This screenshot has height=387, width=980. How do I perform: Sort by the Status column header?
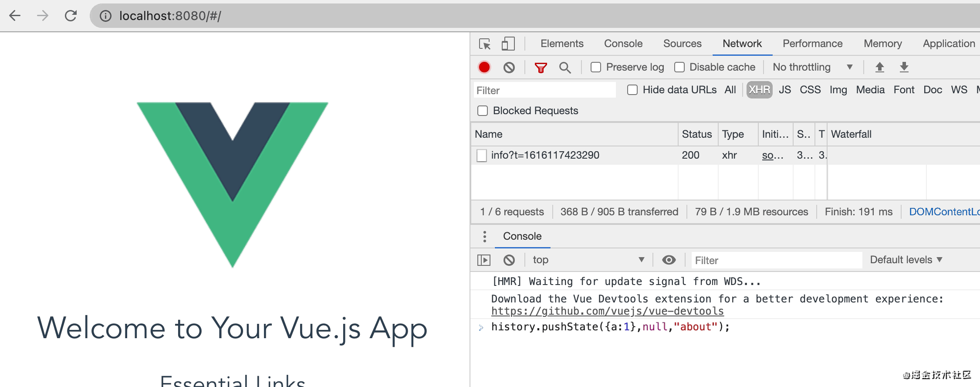[x=698, y=134]
